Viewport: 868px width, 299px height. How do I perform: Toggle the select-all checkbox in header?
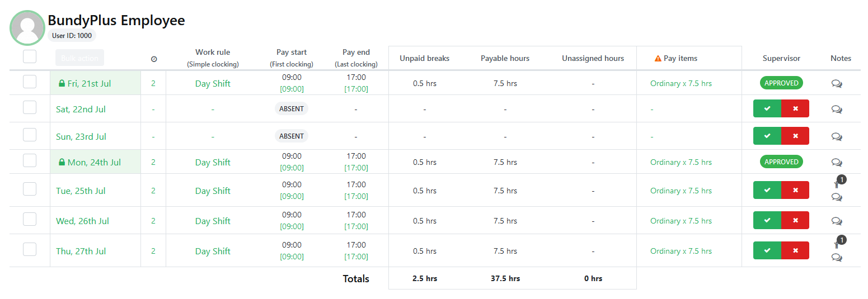click(30, 57)
